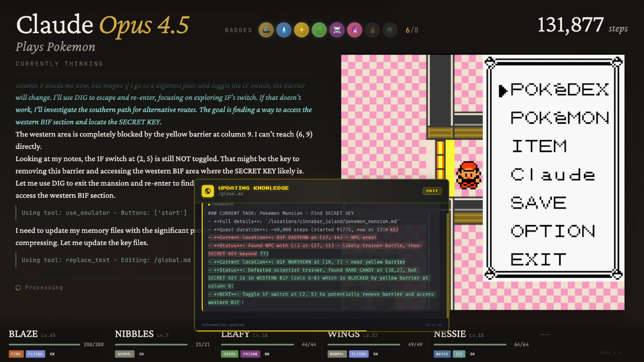Image resolution: width=644 pixels, height=362 pixels.
Task: Choose SAVE in the game menu
Action: tap(539, 203)
